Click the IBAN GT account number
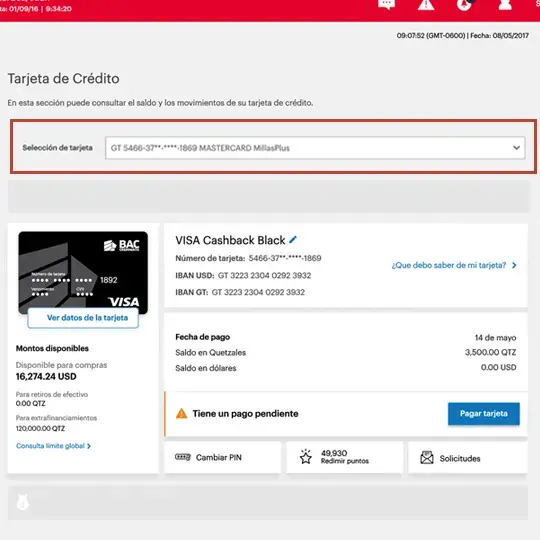Screen dimensions: 540x540 tap(258, 292)
